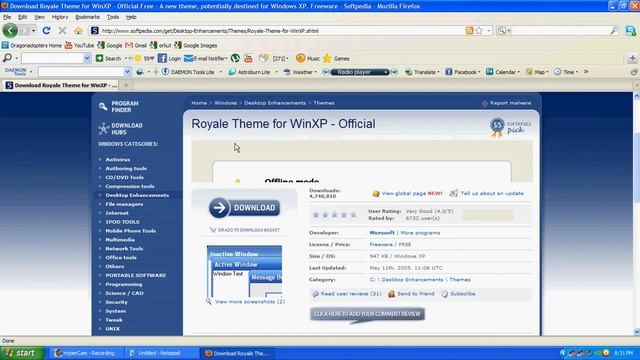Open the E-mail Notifier toolbar icon
Image resolution: width=640 pixels, height=360 pixels.
point(205,58)
